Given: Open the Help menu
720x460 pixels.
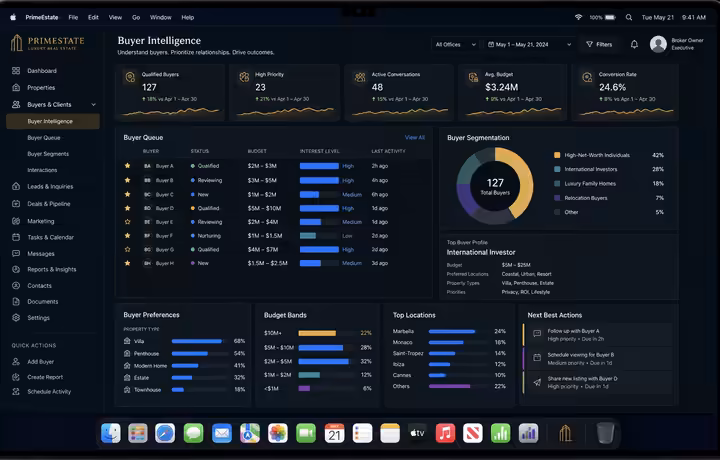Looking at the screenshot, I should (187, 17).
